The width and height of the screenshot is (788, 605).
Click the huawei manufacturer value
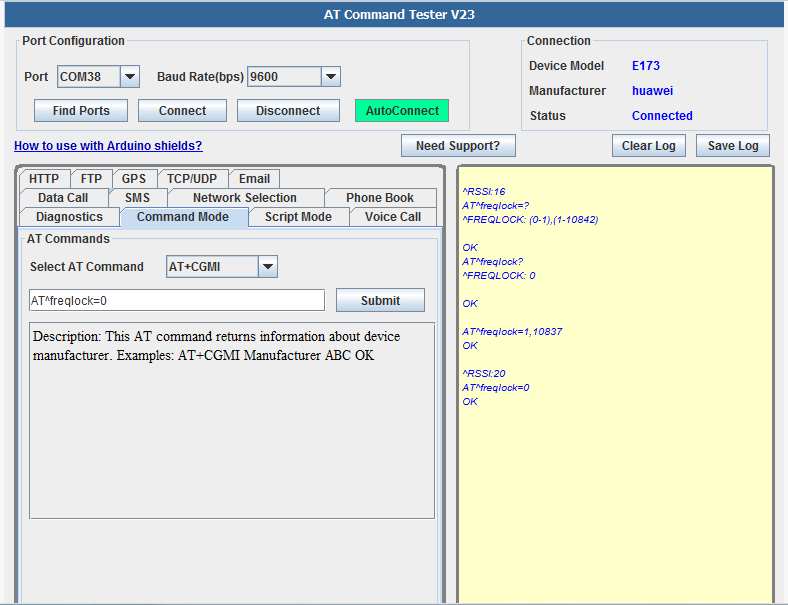click(x=652, y=91)
